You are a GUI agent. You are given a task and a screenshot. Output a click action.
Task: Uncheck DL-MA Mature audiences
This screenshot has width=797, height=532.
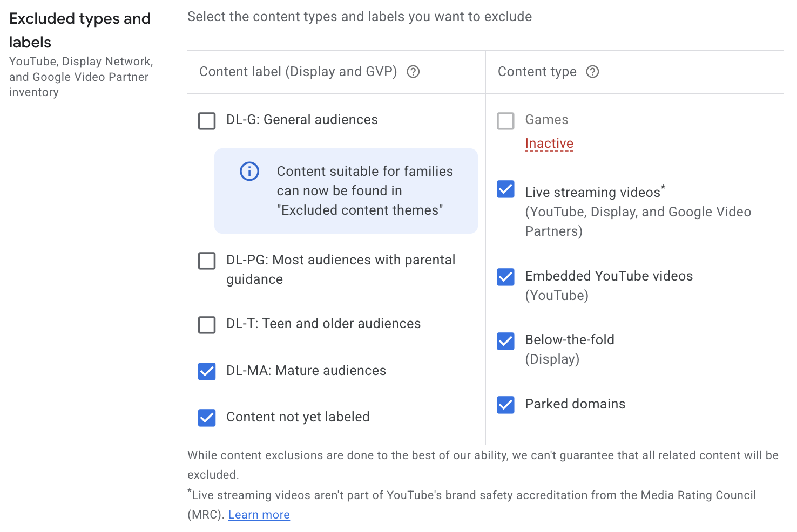[207, 371]
